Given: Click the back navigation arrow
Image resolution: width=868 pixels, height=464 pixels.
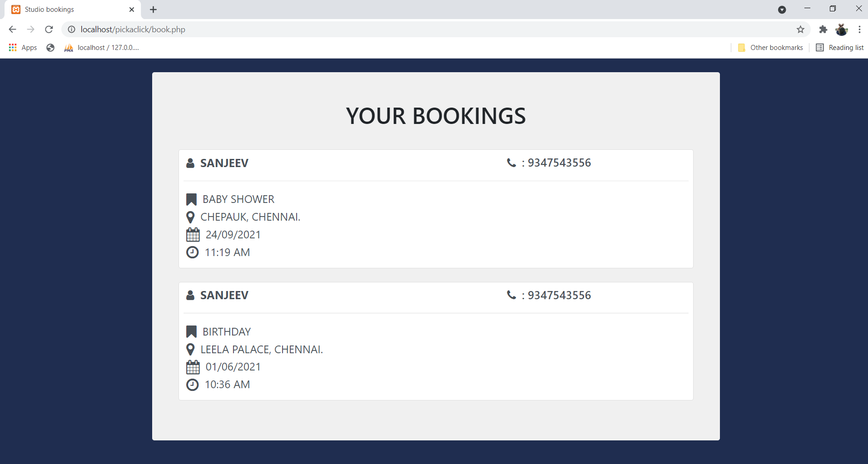Looking at the screenshot, I should point(12,29).
